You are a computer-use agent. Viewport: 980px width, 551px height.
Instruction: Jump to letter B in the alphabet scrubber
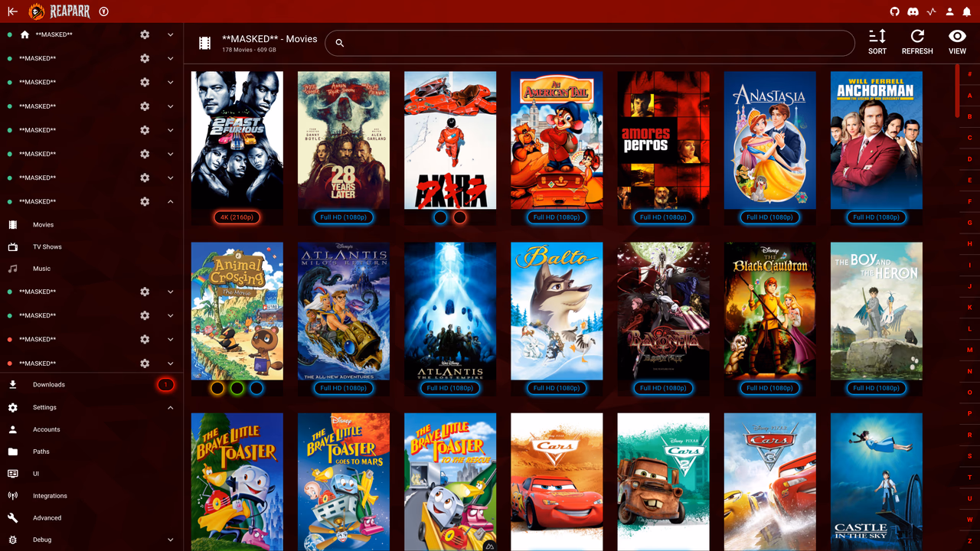[969, 116]
